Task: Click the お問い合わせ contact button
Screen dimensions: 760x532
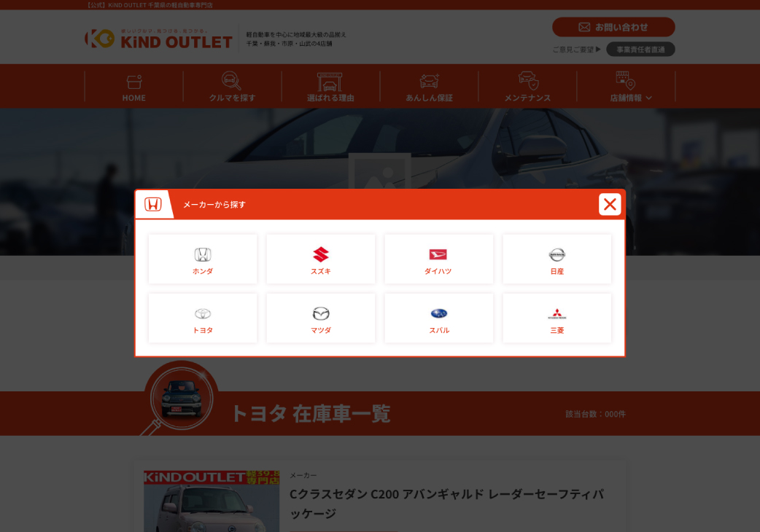Action: [x=613, y=27]
